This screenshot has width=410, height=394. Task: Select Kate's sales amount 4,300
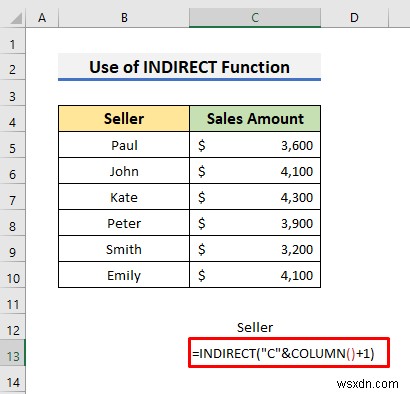click(x=255, y=197)
